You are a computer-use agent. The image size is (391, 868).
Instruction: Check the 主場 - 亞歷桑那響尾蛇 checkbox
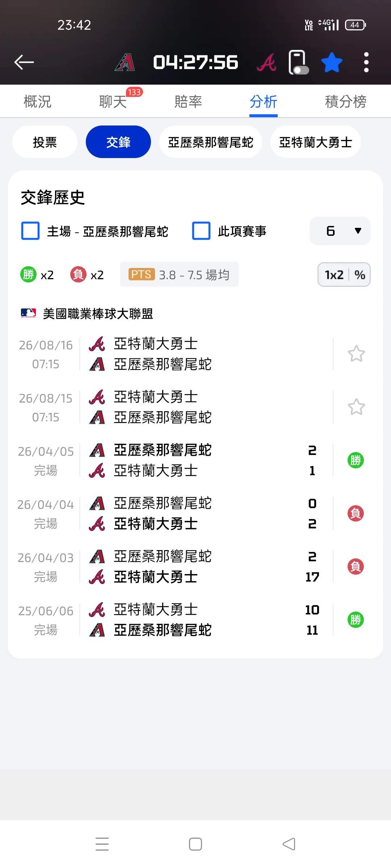[x=30, y=231]
